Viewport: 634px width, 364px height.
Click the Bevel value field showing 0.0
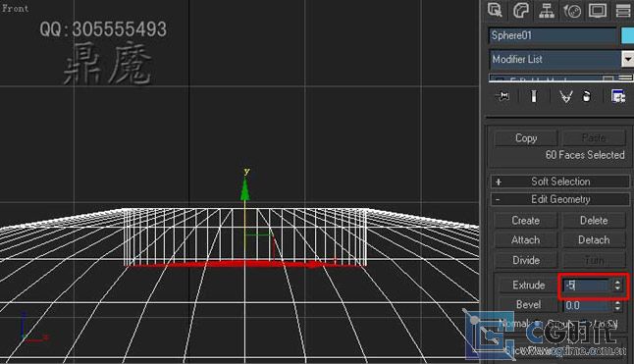click(586, 305)
